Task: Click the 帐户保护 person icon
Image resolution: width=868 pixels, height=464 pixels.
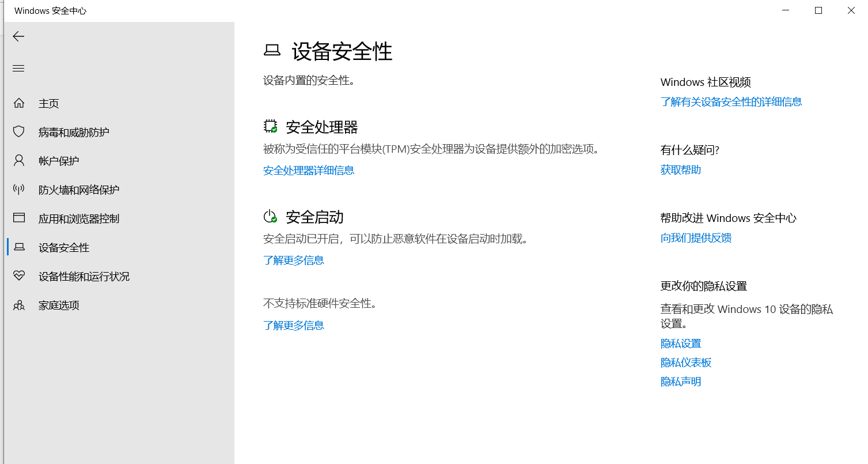Action: tap(19, 160)
